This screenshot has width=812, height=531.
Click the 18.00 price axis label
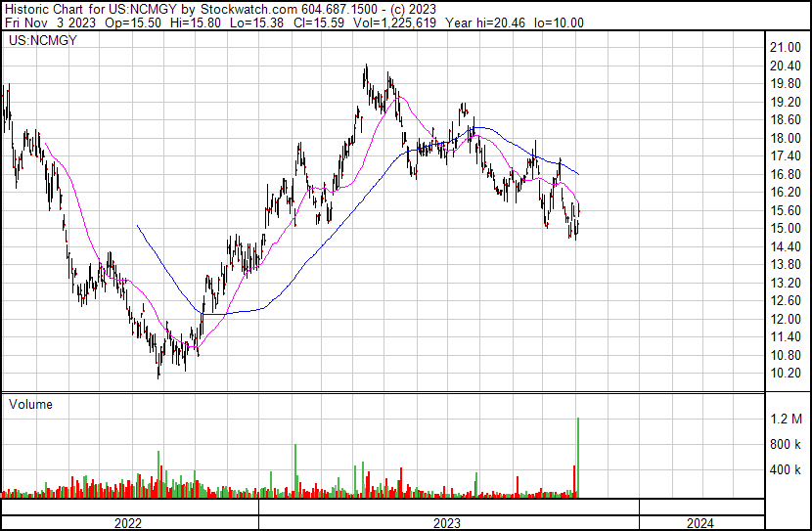click(786, 138)
